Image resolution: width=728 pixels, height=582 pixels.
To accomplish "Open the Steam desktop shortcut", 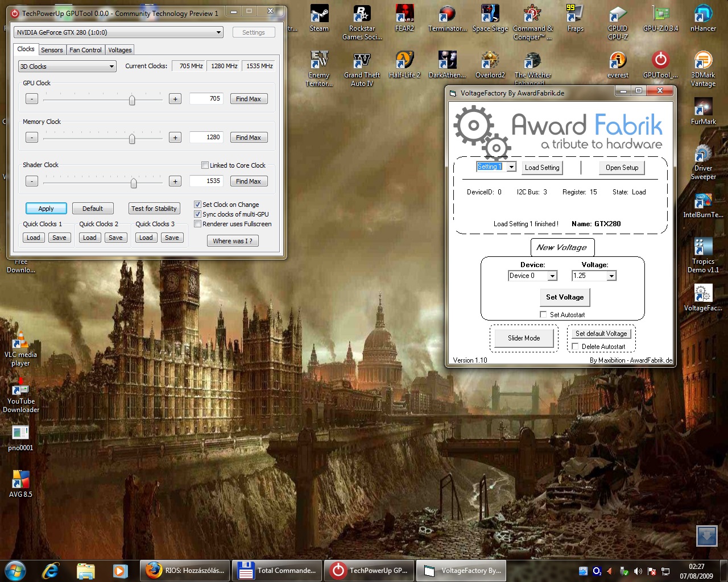I will coord(319,18).
